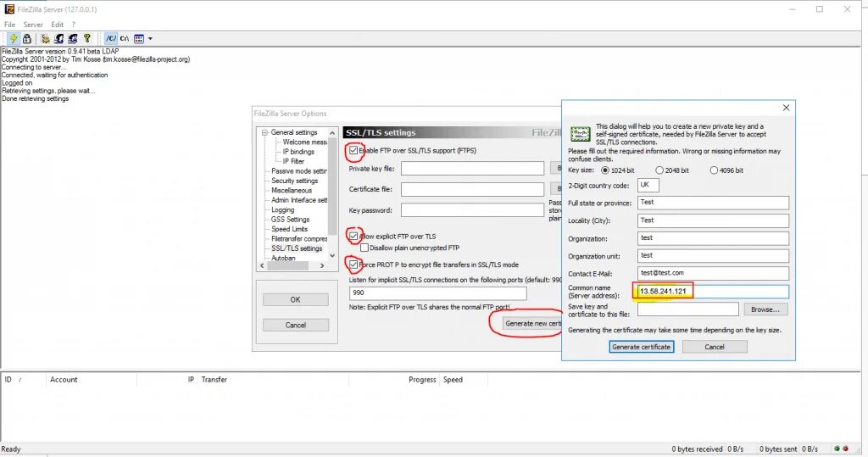This screenshot has height=457, width=868.
Task: Click OK in FileZilla Server Options
Action: click(296, 299)
